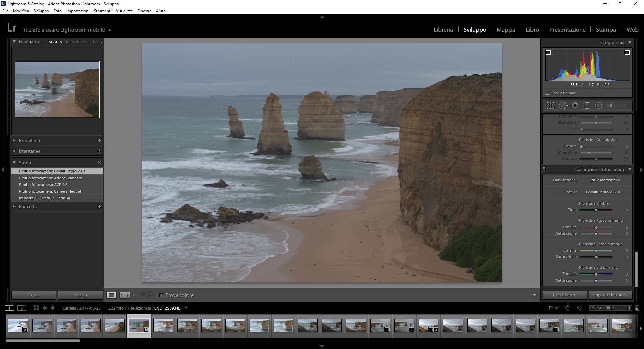Select the Spot Removal tool

coord(563,106)
